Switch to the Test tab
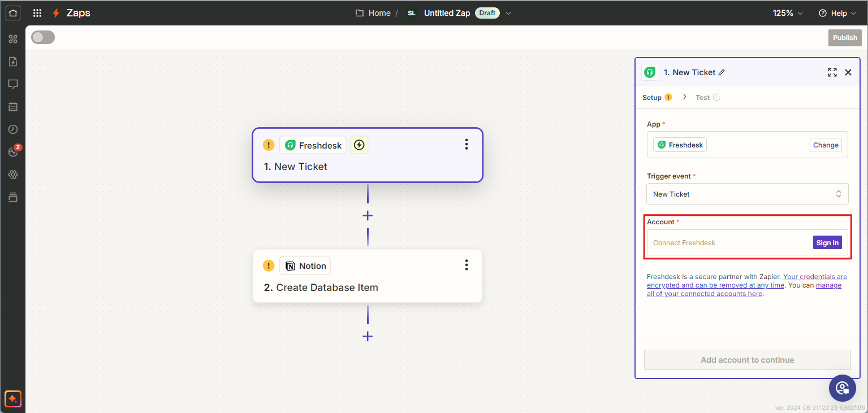 point(707,97)
